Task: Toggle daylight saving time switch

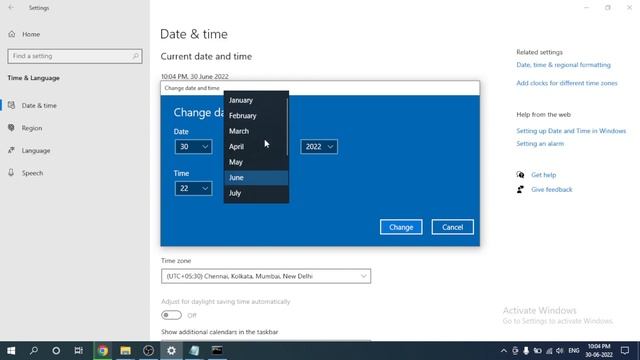Action: [x=171, y=315]
